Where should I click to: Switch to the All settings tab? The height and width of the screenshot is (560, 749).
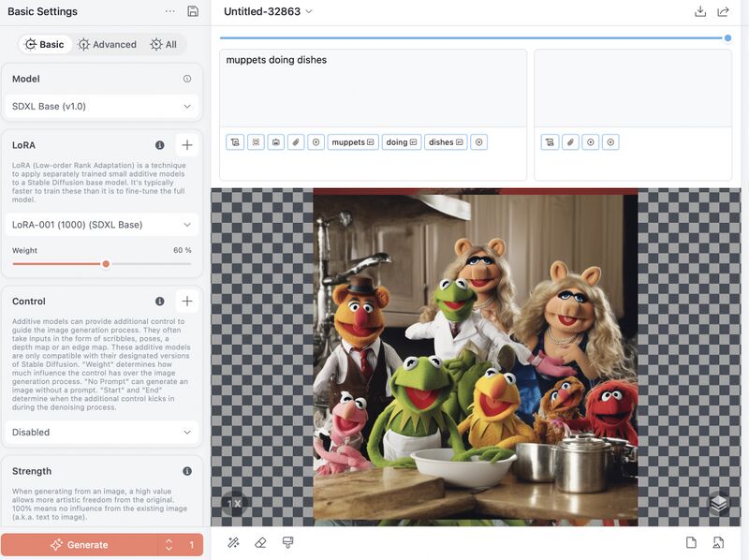164,44
